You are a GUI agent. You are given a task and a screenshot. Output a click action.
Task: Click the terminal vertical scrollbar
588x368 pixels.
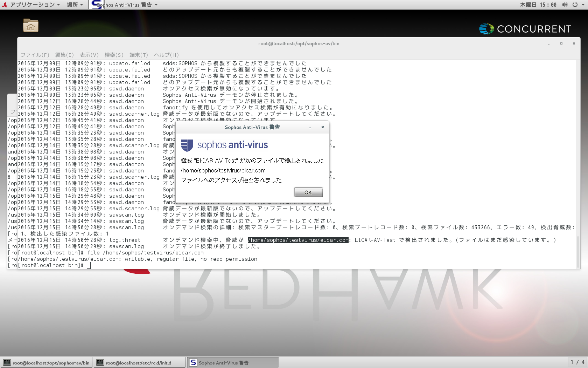[578, 252]
